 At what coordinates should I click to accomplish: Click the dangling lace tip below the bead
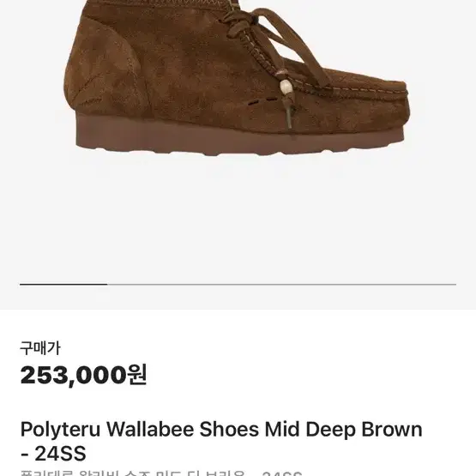click(289, 118)
